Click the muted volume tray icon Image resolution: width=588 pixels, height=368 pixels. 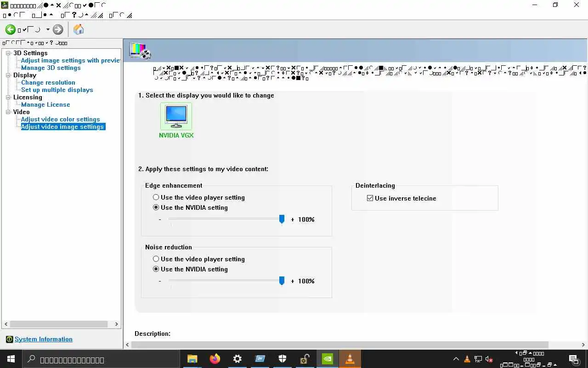tap(489, 359)
